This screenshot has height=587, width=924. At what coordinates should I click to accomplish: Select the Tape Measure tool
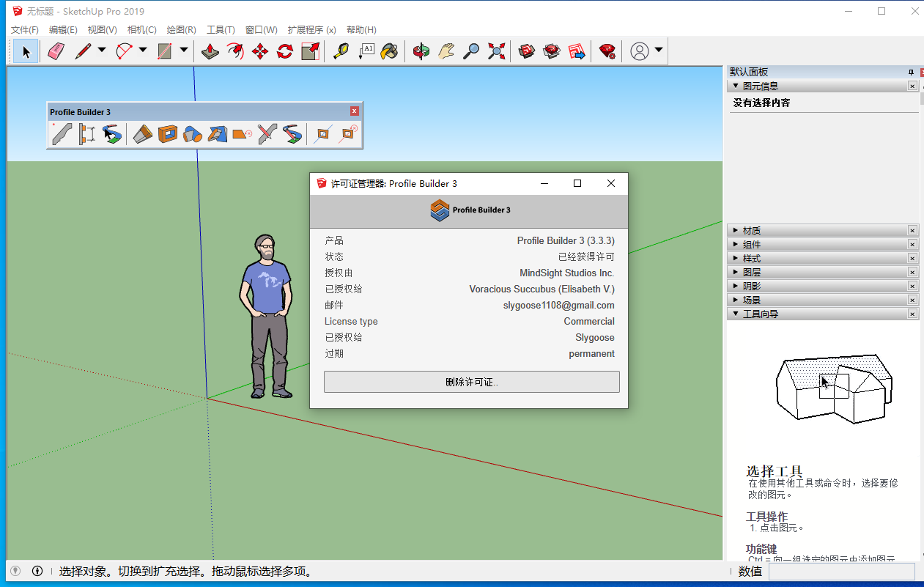point(341,51)
